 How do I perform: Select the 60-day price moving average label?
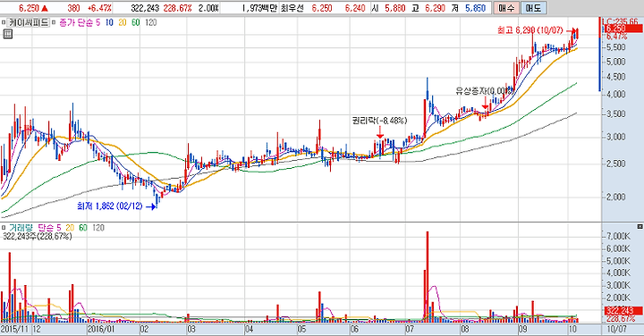click(x=135, y=22)
